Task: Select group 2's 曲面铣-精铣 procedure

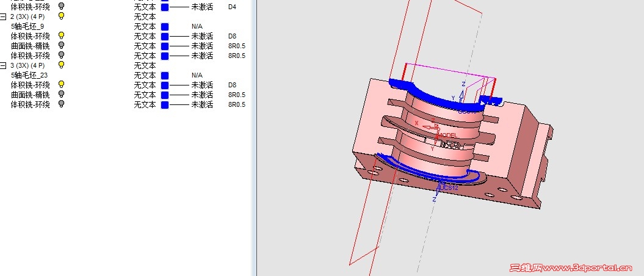Action: click(31, 46)
